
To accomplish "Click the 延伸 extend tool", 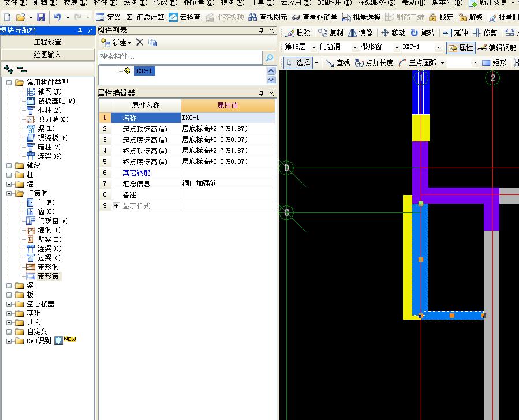I will tap(455, 33).
